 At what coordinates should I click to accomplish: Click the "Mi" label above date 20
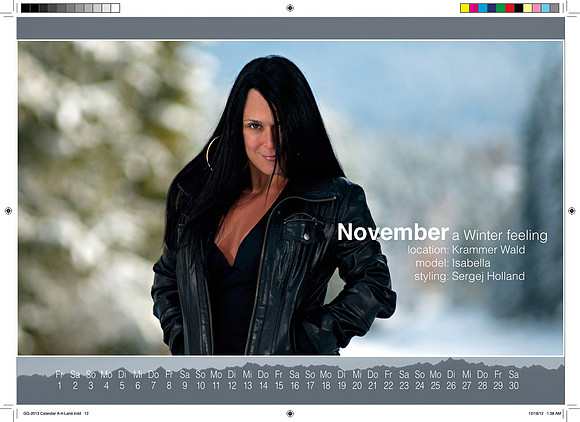pyautogui.click(x=357, y=374)
